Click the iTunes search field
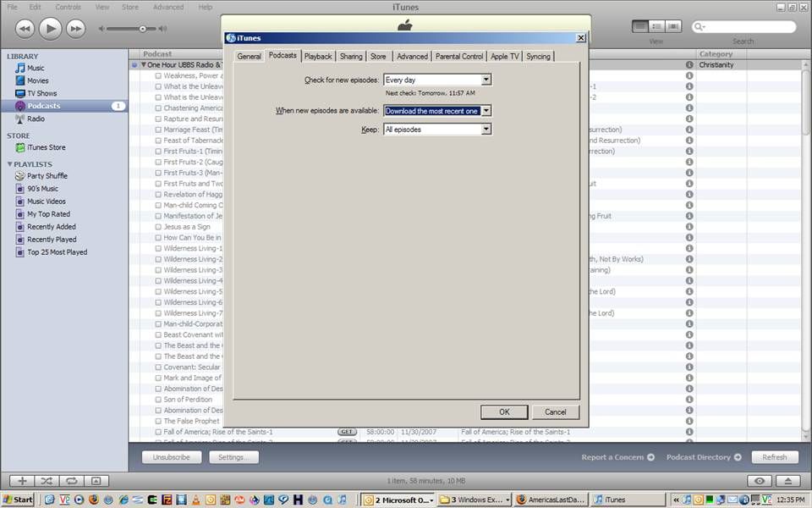Viewport: 812px width, 508px height. coord(743,26)
